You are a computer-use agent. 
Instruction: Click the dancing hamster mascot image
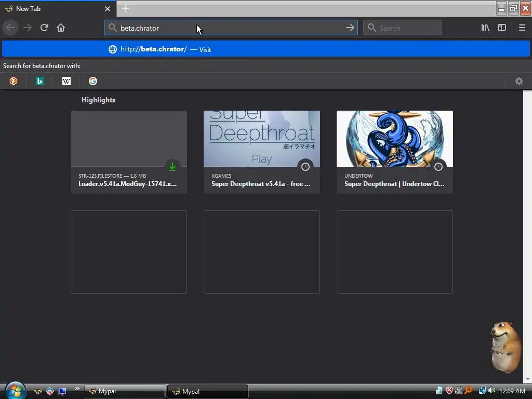pos(506,347)
